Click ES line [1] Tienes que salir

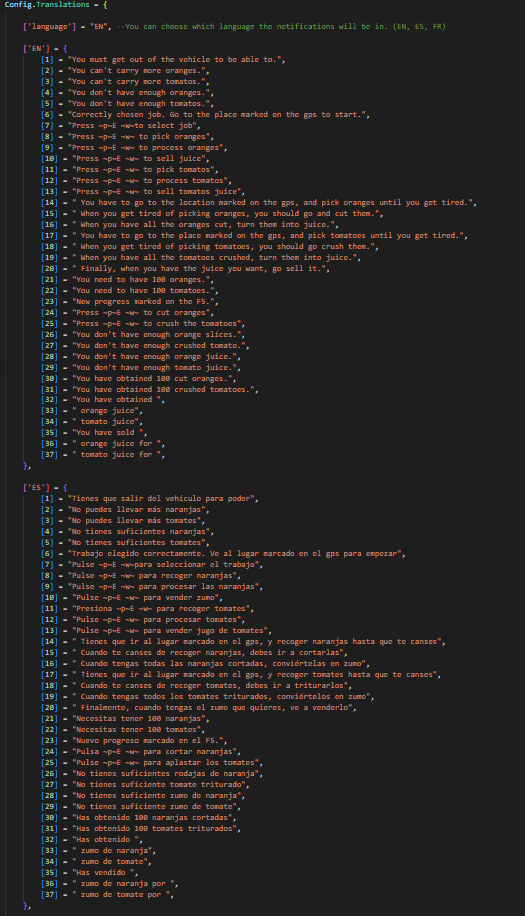[x=150, y=499]
